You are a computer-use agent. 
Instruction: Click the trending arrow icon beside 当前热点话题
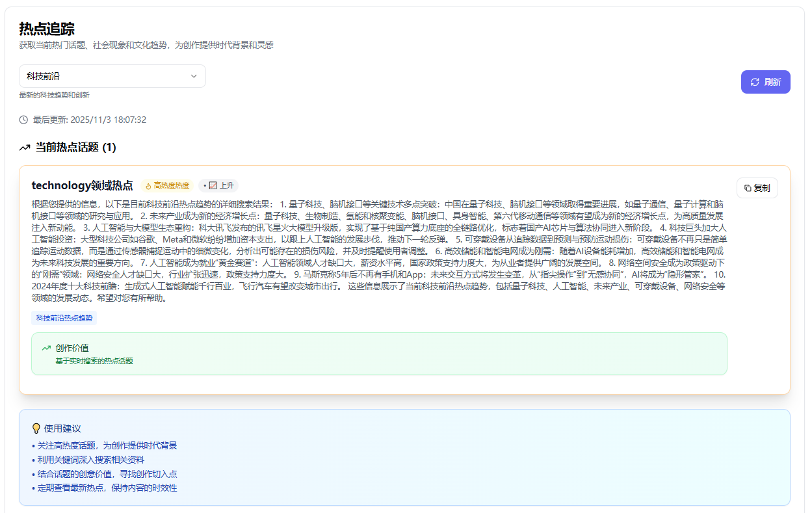25,148
